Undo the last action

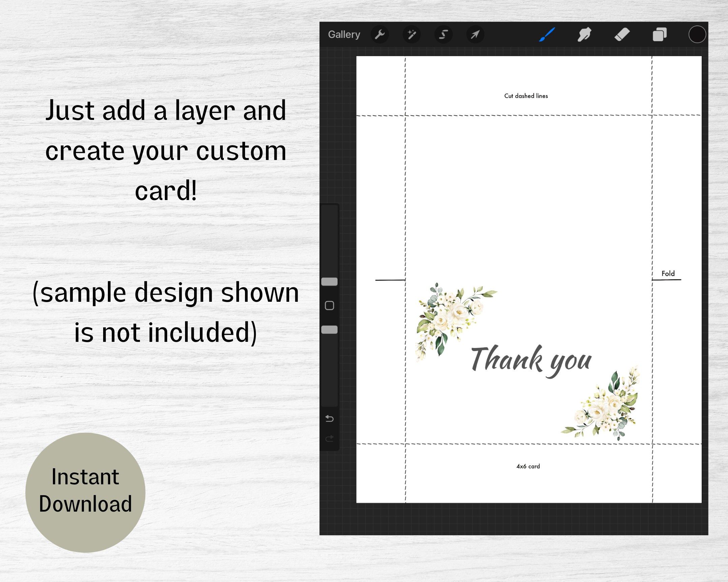(x=329, y=418)
